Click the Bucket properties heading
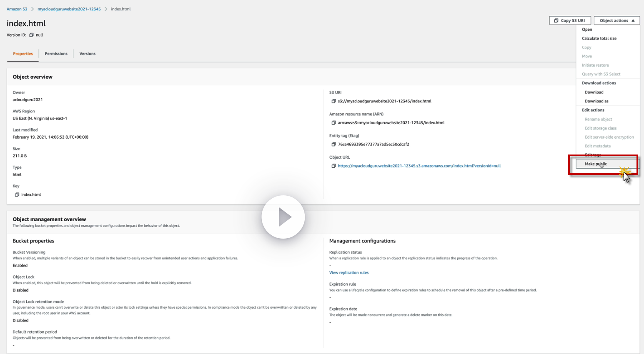 pos(33,241)
